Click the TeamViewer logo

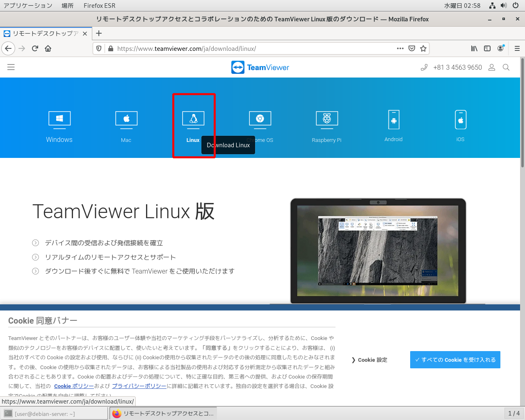pos(260,67)
